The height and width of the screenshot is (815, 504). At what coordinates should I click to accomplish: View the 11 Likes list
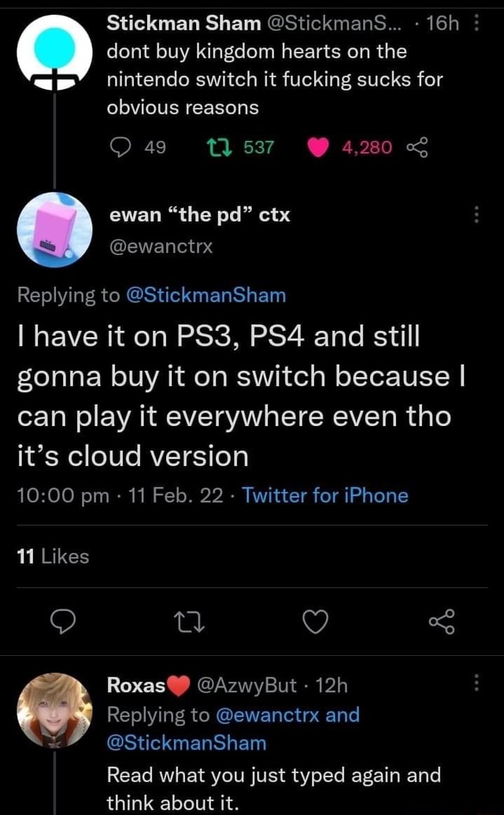click(53, 557)
